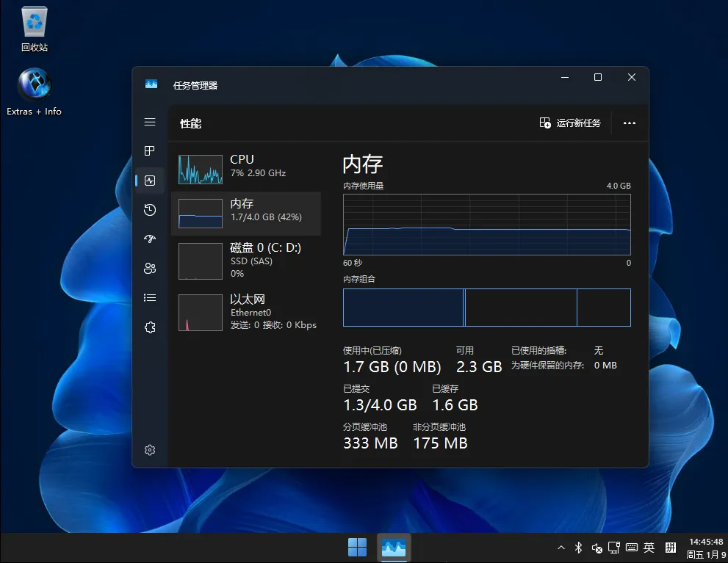Open Bluetooth from the system tray
Screen dimensions: 728x563
[577, 548]
